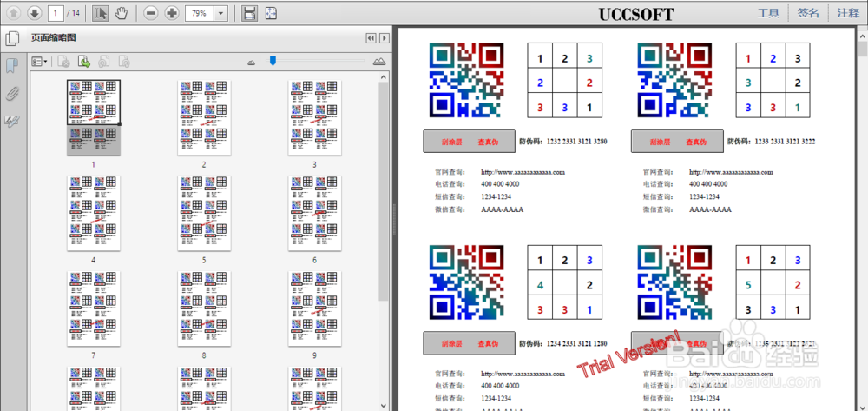Open the 注释 comment pane
Screen dimensions: 868x411
[848, 13]
